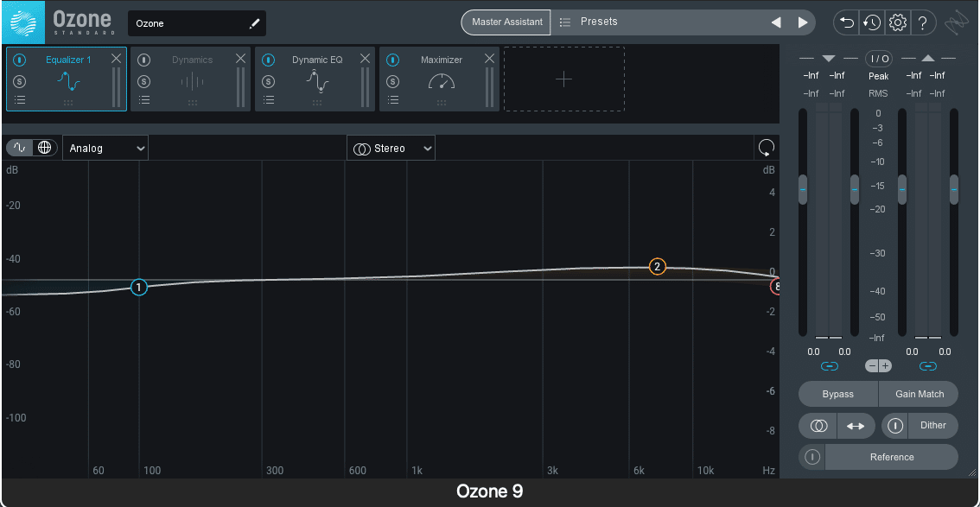
Task: Select the Equalizer 1 module tab
Action: click(67, 79)
